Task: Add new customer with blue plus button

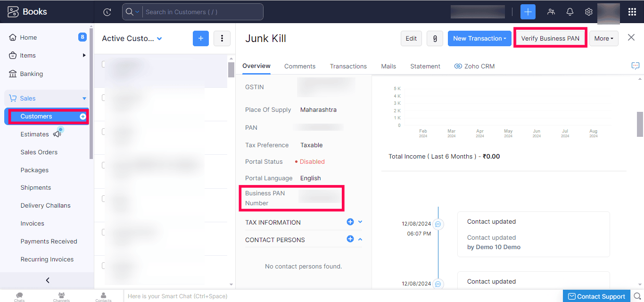Action: pos(201,38)
